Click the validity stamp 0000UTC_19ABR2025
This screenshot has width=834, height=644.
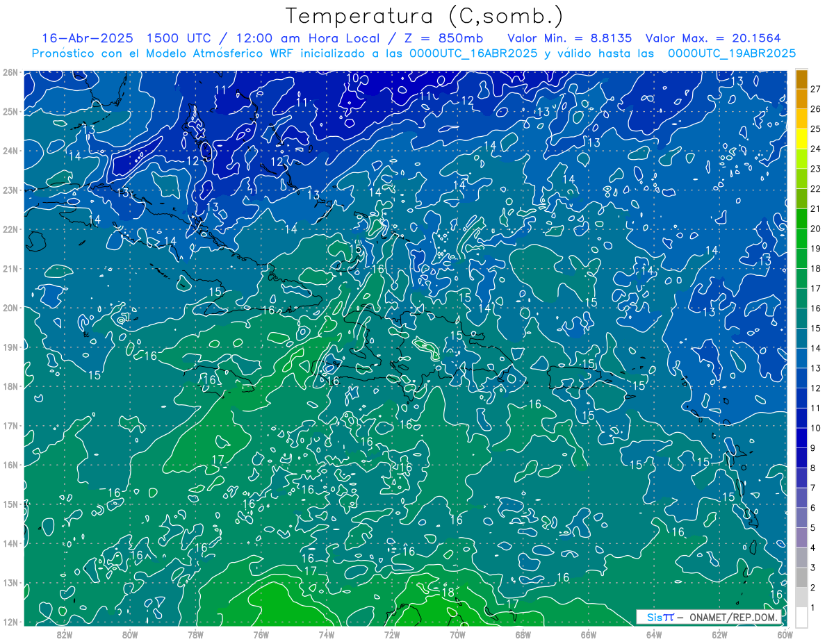731,53
